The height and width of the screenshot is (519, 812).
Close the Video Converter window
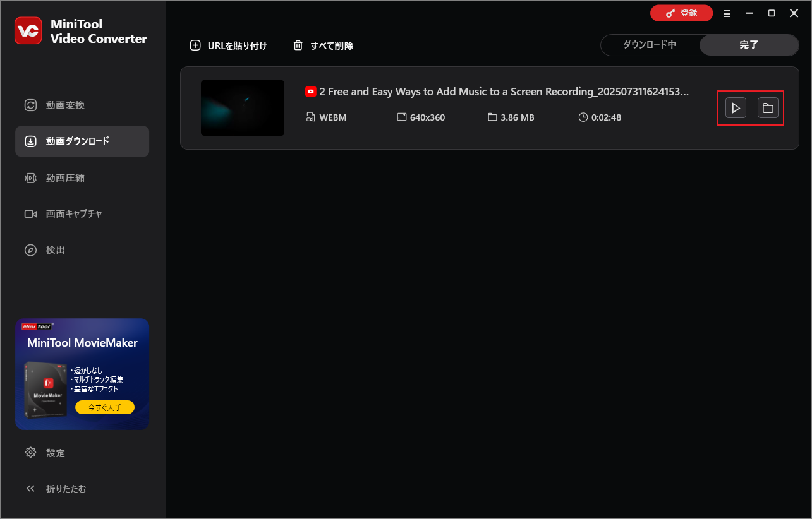point(794,13)
